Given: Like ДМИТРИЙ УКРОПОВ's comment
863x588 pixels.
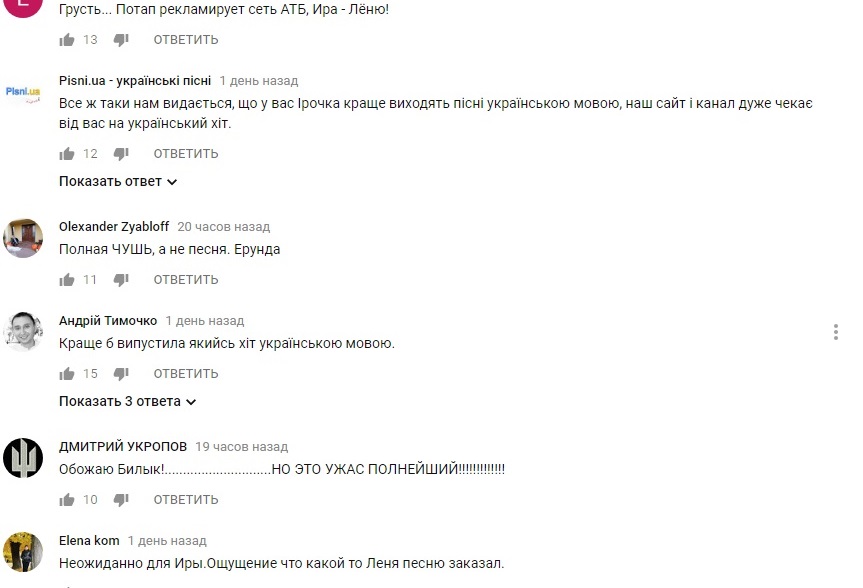Looking at the screenshot, I should coord(67,500).
